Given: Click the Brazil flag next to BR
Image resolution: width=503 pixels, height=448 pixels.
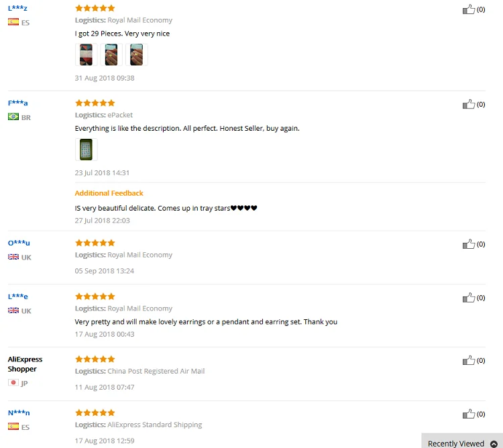Looking at the screenshot, I should point(13,117).
